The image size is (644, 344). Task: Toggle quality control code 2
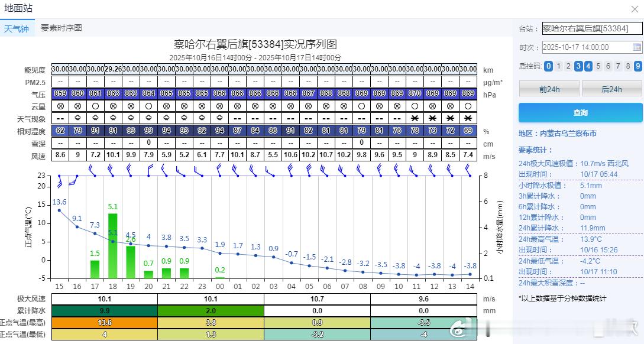[568, 66]
